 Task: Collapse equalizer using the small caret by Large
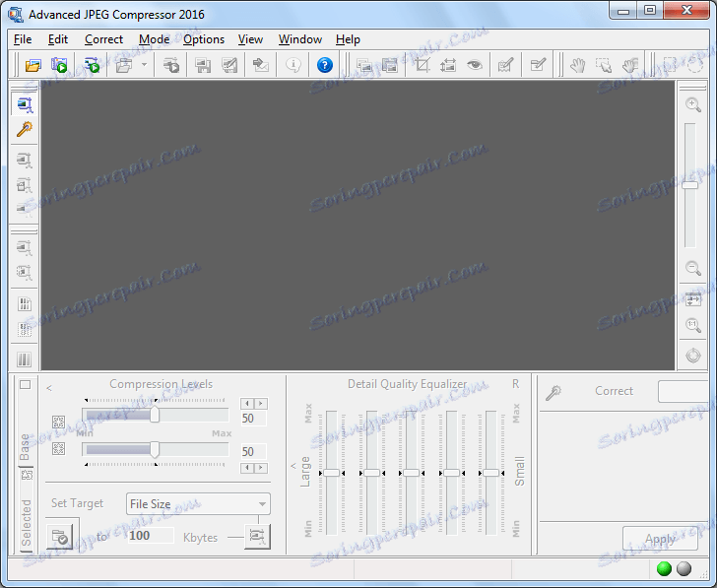coord(293,466)
